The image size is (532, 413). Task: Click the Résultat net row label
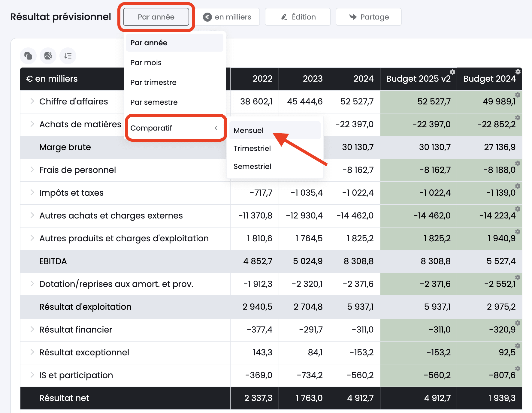(x=64, y=398)
